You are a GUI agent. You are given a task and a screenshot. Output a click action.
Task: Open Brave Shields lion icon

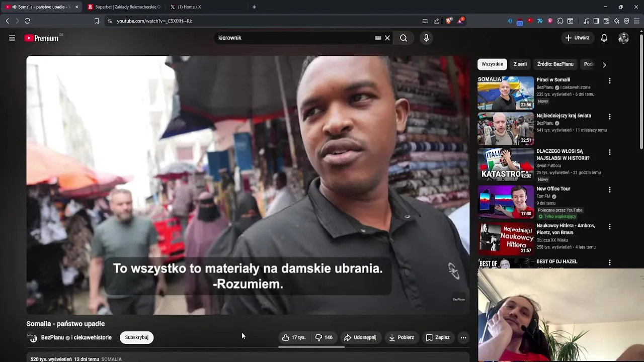tap(449, 21)
